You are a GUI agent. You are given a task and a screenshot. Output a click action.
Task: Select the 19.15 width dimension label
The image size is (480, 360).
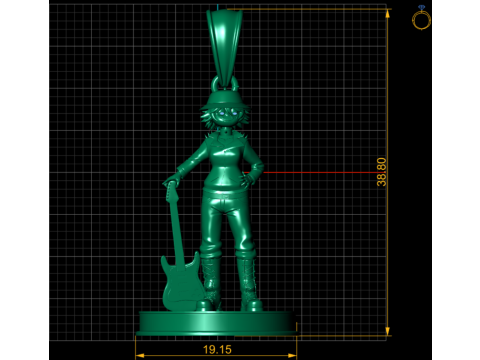217,349
